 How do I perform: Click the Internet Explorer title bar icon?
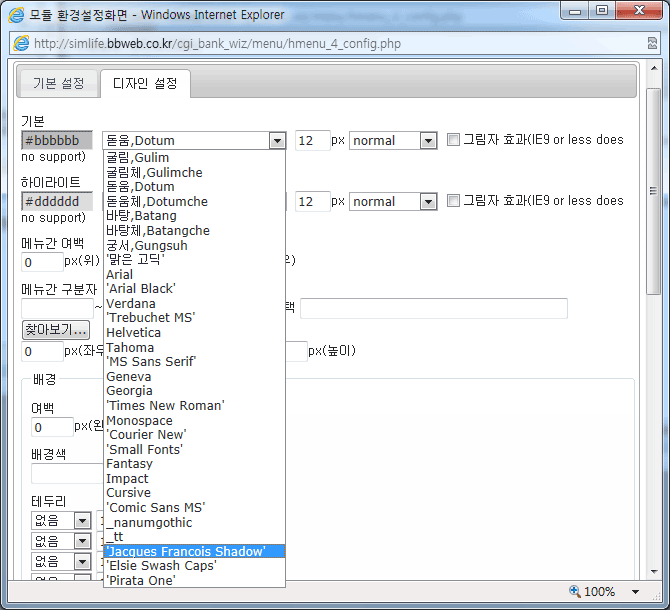click(17, 15)
